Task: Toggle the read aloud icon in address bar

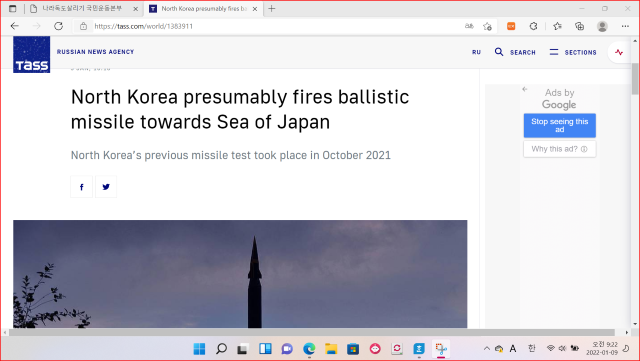Action: pos(469,26)
